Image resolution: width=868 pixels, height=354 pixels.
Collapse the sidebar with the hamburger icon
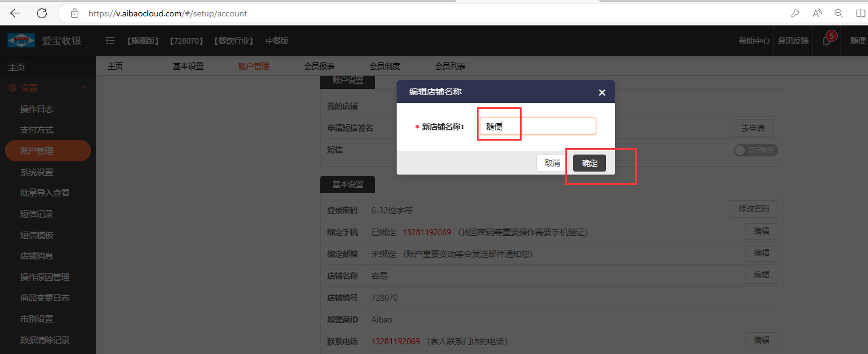[x=110, y=41]
